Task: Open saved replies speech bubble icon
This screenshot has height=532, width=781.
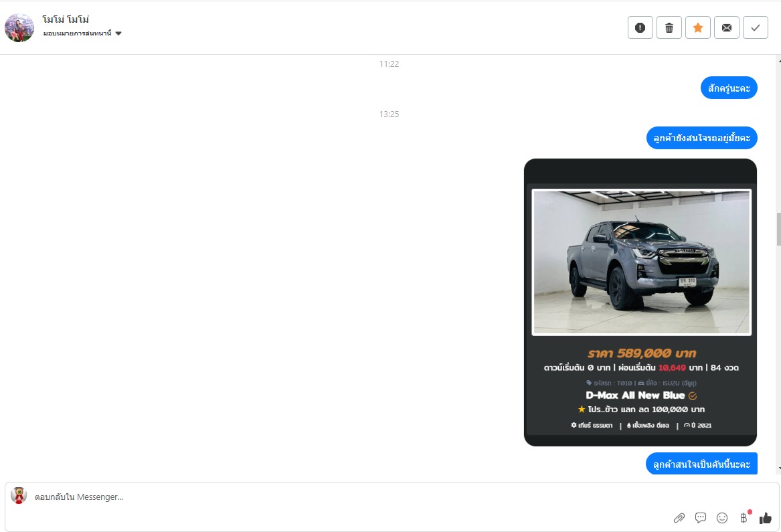Action: [700, 518]
